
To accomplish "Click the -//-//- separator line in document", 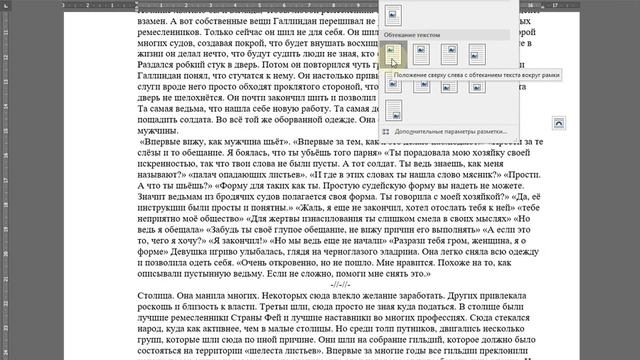I will click(x=340, y=284).
